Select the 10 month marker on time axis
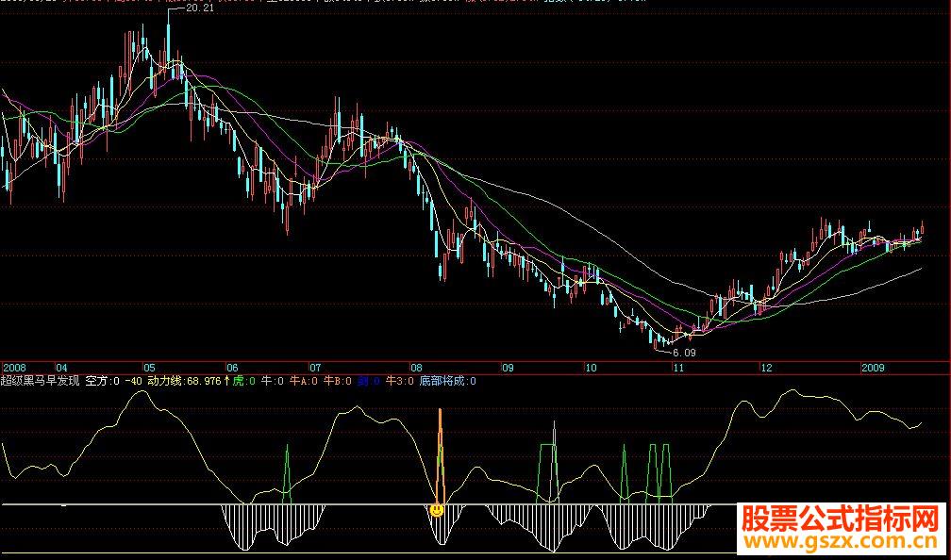 pyautogui.click(x=591, y=368)
